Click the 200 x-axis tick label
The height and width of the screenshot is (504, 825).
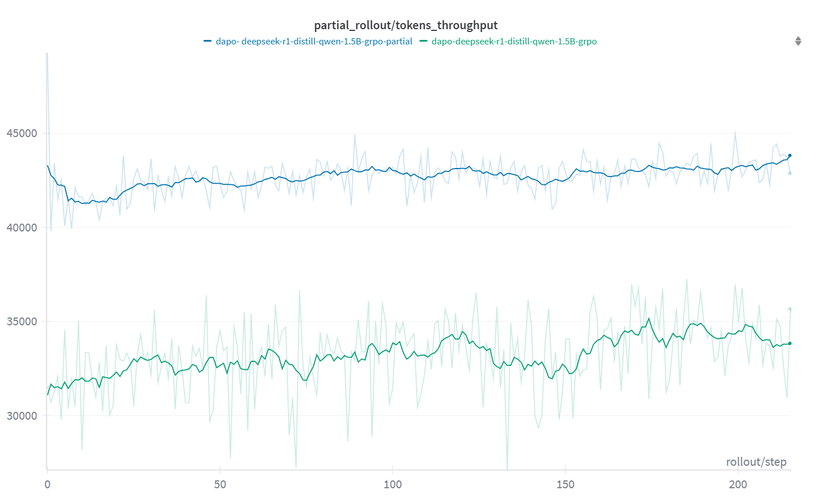click(738, 485)
